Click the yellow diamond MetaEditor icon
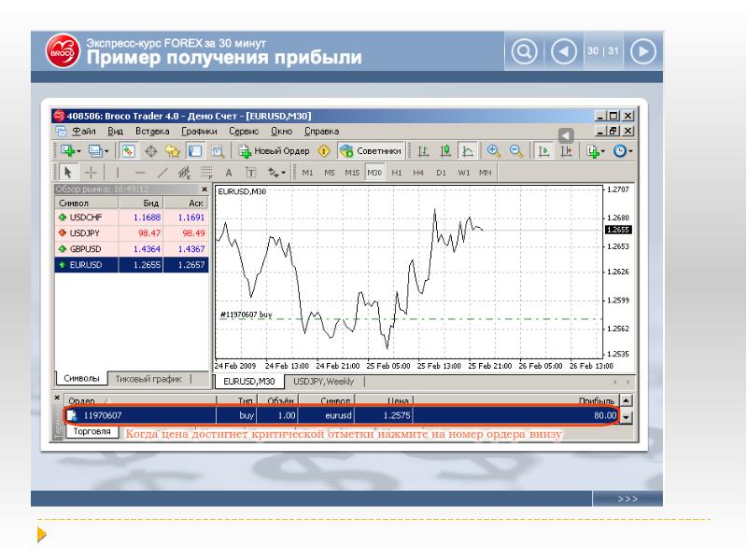 [x=324, y=151]
